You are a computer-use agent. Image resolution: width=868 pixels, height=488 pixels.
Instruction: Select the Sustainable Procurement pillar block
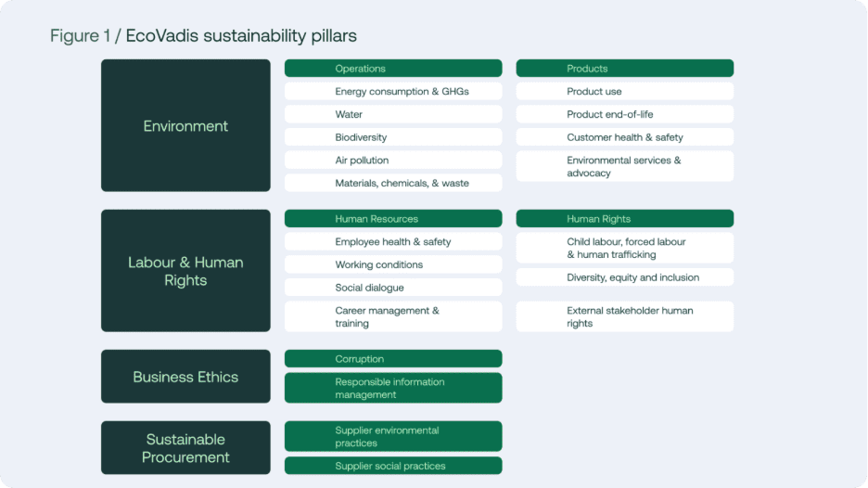click(x=185, y=448)
